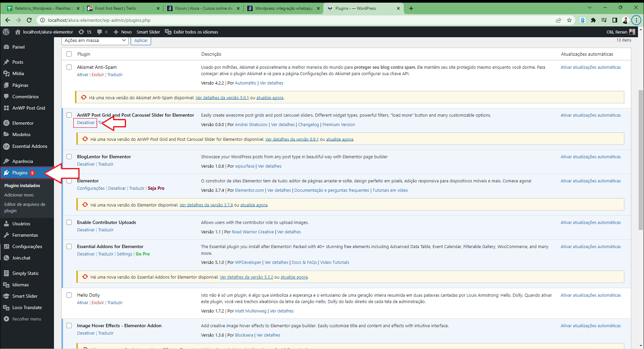Click the browser back arrow
Viewport: 644px width, 349px height.
click(x=8, y=20)
